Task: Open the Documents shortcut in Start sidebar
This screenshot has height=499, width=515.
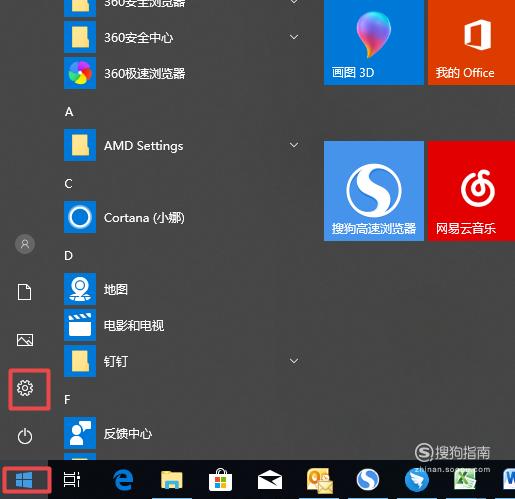Action: [25, 292]
